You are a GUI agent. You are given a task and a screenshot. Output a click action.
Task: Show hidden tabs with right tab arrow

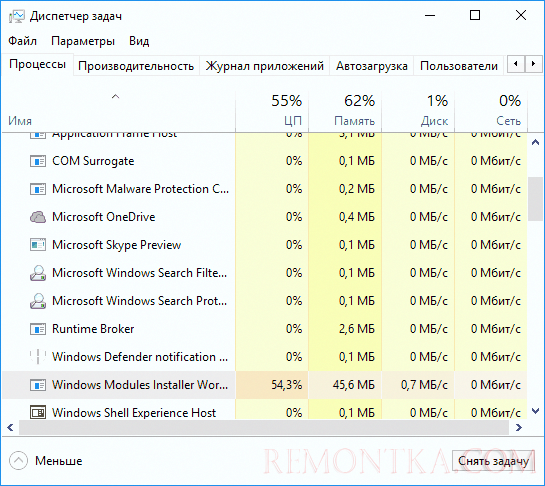click(x=533, y=64)
